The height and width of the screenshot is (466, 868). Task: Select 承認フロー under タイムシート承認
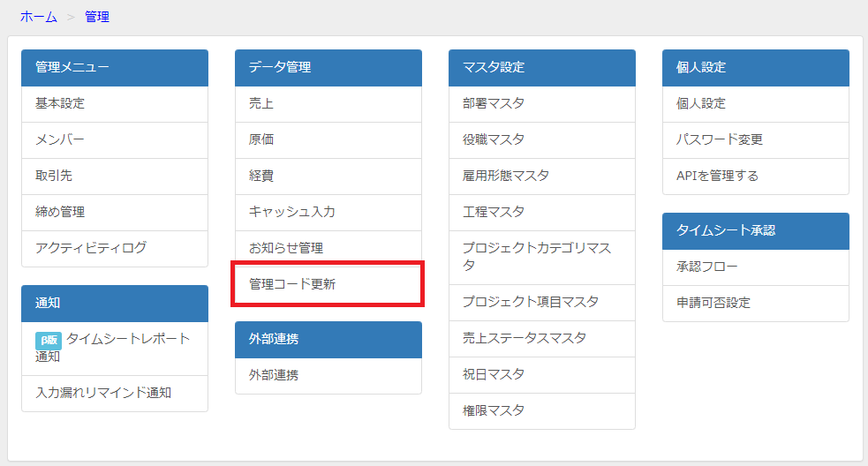756,267
